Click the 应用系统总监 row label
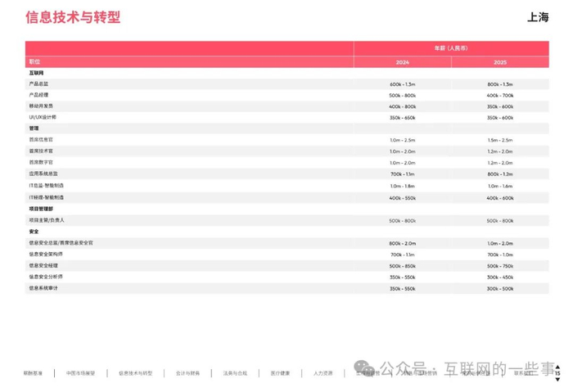This screenshot has width=573, height=392. 43,173
